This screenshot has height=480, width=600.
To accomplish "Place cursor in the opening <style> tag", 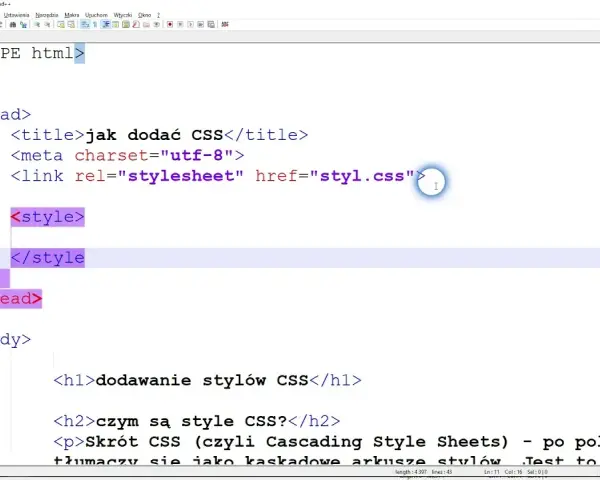I will click(x=47, y=217).
